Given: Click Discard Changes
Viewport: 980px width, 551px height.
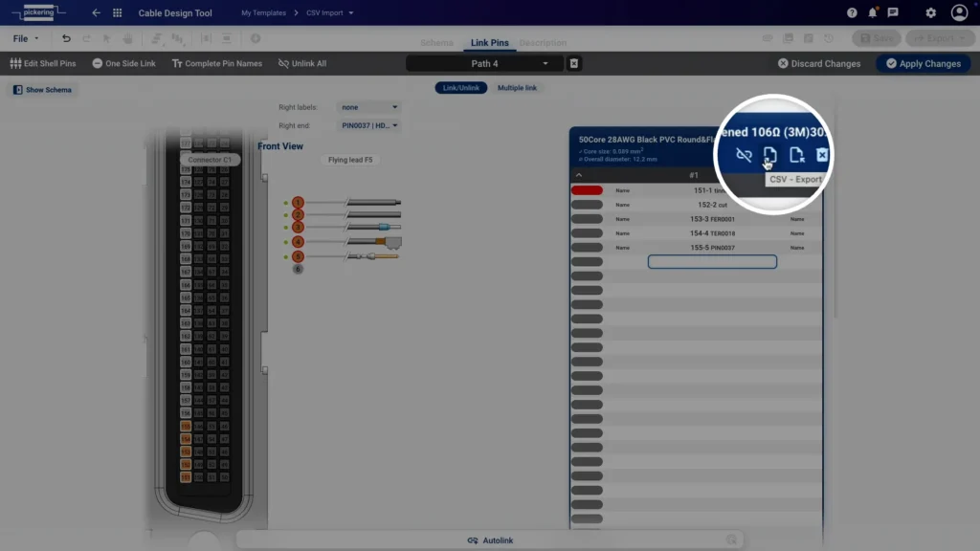Looking at the screenshot, I should tap(819, 63).
